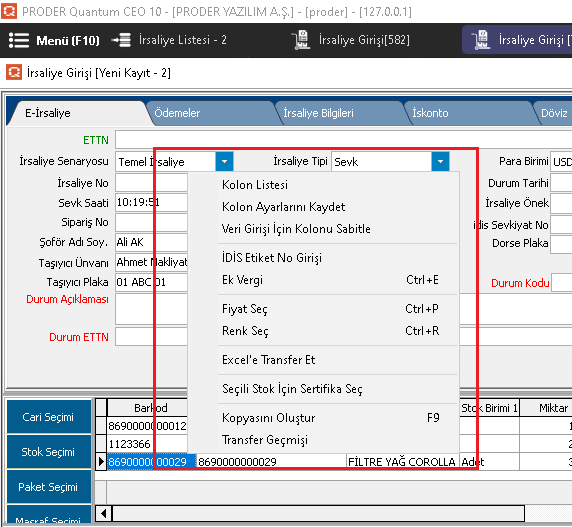Viewport: 572px width, 527px height.
Task: Click the FİLTRE YAĞ COROLLA cell
Action: (402, 462)
